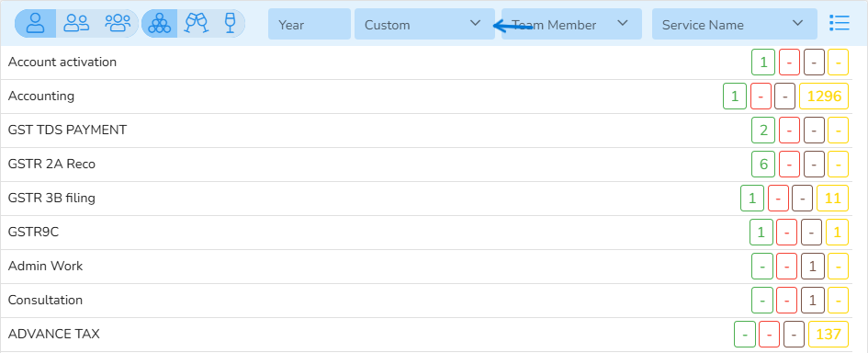Image resolution: width=868 pixels, height=353 pixels.
Task: Click the Service Name chevron arrow
Action: [x=797, y=23]
